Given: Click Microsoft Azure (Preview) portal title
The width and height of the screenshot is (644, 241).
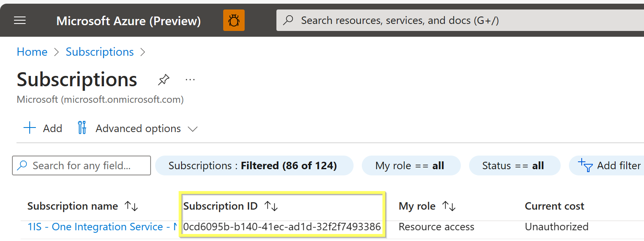Looking at the screenshot, I should 129,21.
